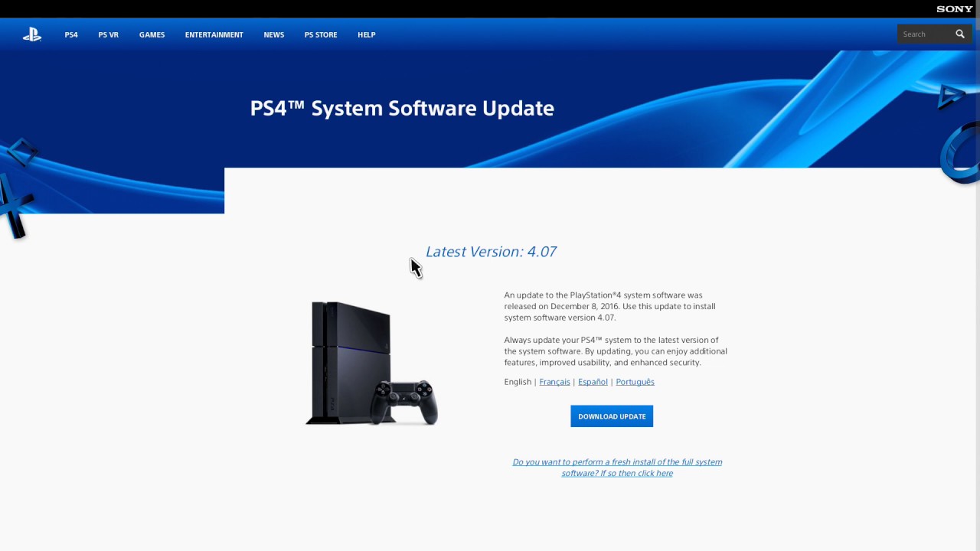
Task: Switch language to Français
Action: 554,382
